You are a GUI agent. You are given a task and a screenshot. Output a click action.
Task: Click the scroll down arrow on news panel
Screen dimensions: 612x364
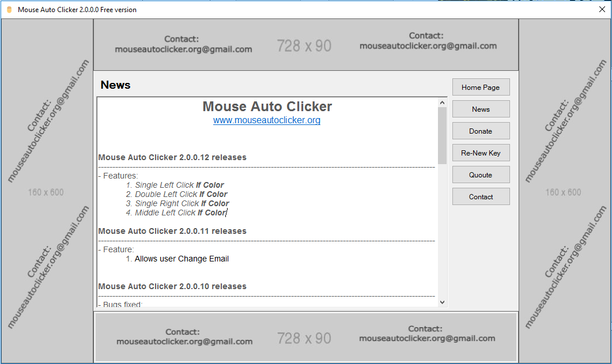pos(442,301)
